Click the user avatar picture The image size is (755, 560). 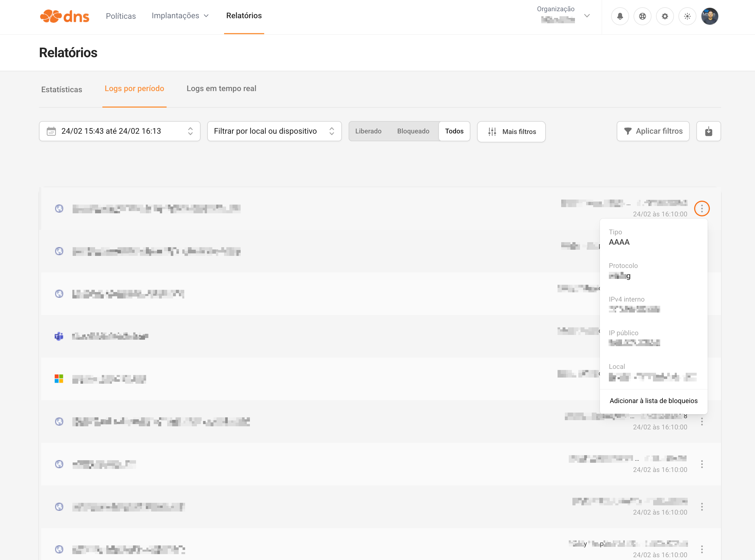(710, 16)
